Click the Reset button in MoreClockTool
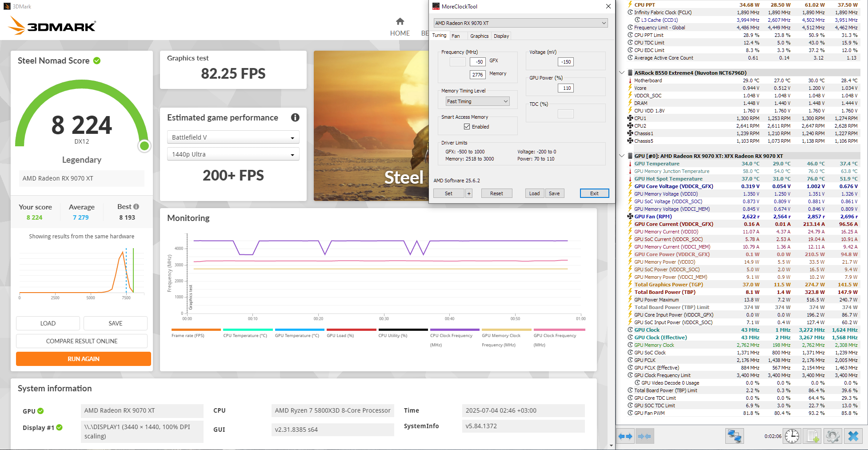This screenshot has width=868, height=450. click(x=496, y=193)
